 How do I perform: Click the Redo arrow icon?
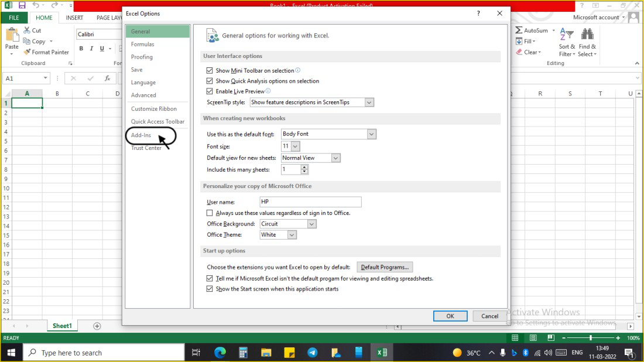54,5
